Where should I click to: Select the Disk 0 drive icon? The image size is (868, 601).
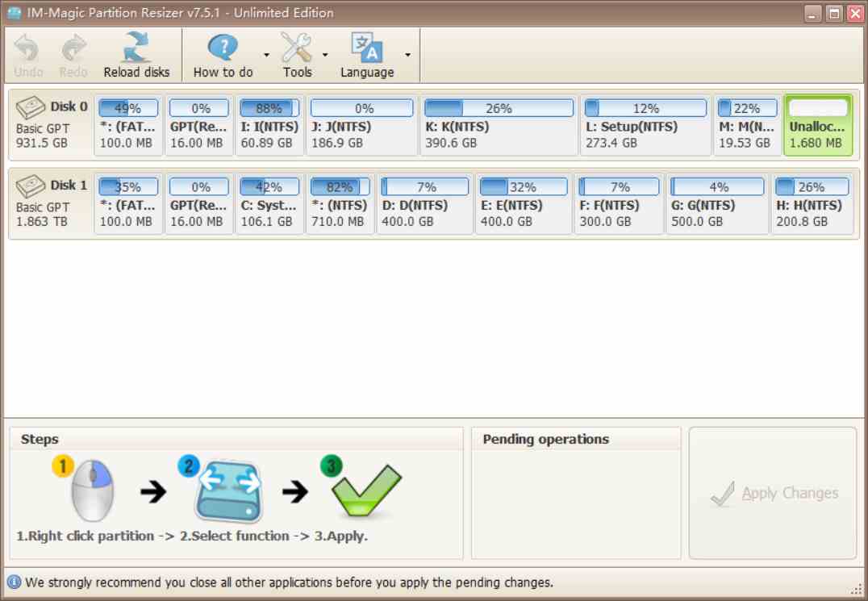(x=31, y=106)
